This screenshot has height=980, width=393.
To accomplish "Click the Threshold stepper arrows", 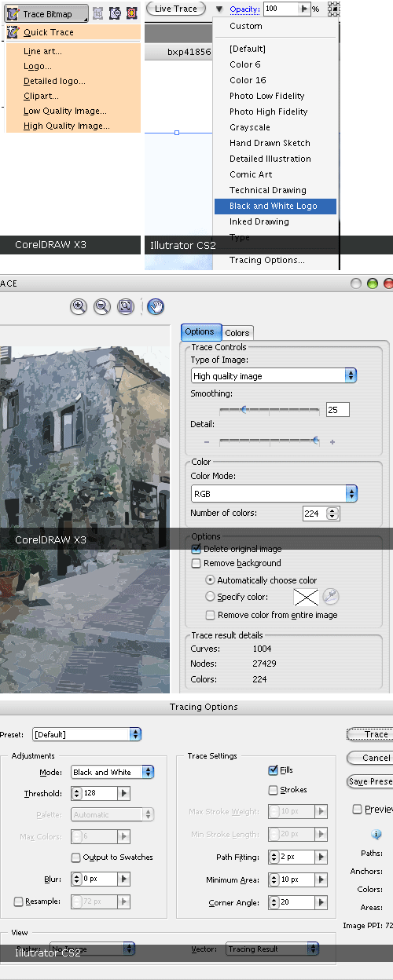I will 76,794.
